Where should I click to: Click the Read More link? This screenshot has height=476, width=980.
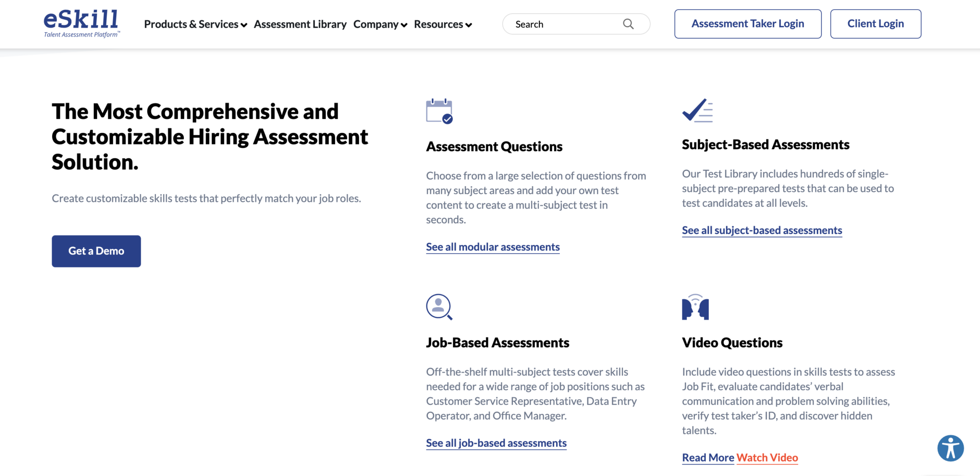[708, 458]
